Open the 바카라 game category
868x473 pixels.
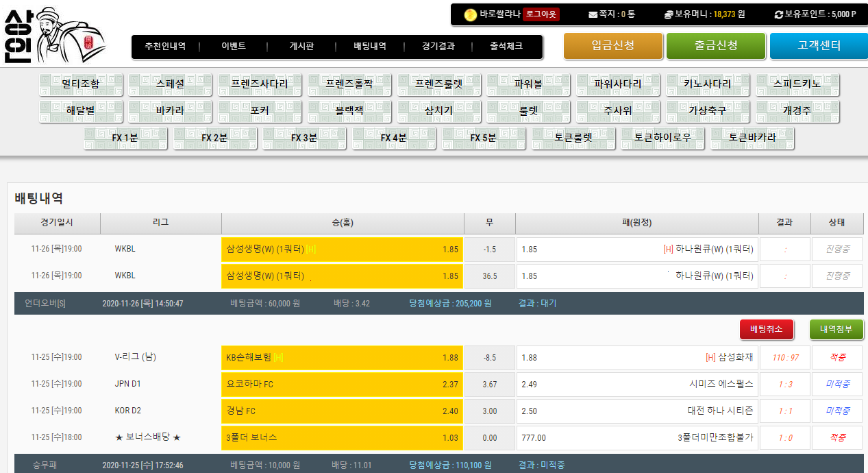170,110
